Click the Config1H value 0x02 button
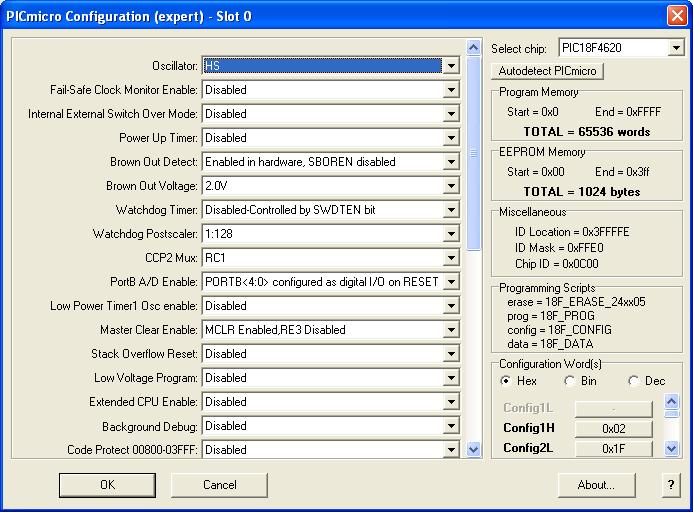Image resolution: width=693 pixels, height=512 pixels. coord(613,428)
